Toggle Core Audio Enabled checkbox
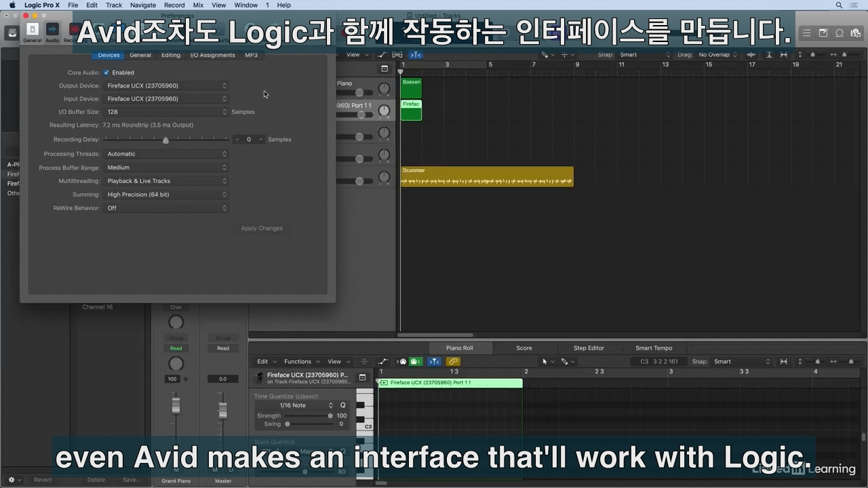This screenshot has width=868, height=488. pyautogui.click(x=106, y=73)
